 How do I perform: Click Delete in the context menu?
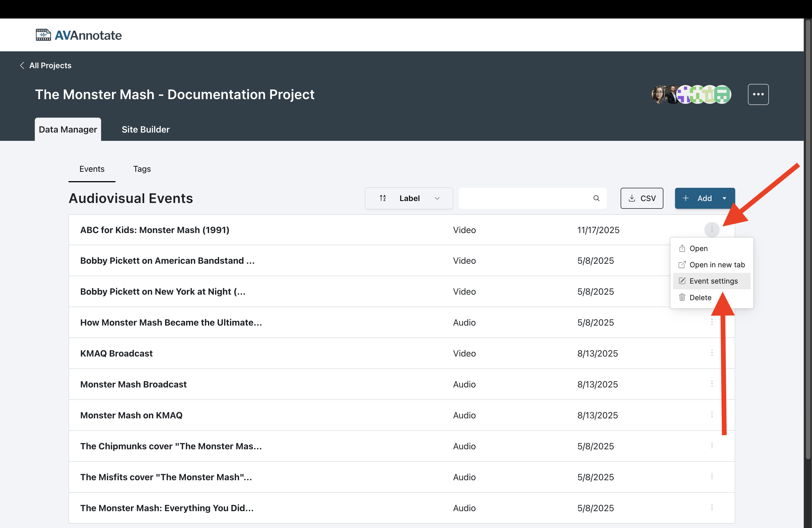(x=700, y=297)
